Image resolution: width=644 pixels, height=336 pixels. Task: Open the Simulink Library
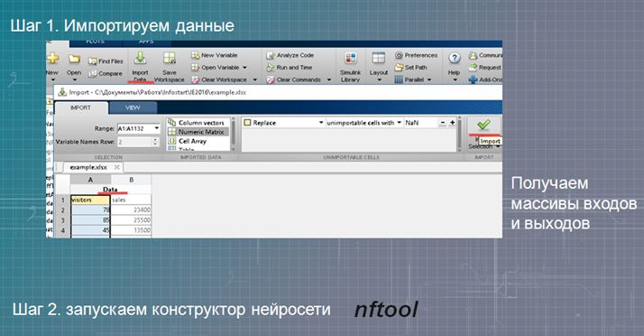click(x=350, y=68)
